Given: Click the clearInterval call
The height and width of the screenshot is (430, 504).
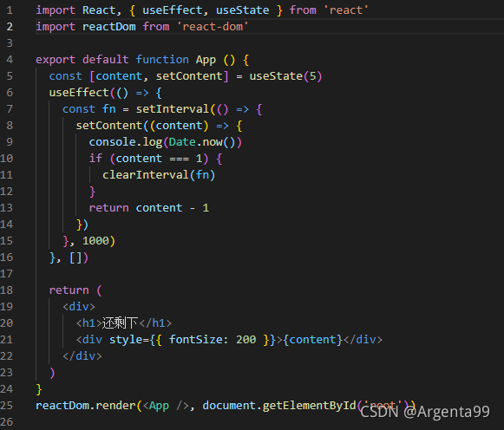Looking at the screenshot, I should coord(146,175).
